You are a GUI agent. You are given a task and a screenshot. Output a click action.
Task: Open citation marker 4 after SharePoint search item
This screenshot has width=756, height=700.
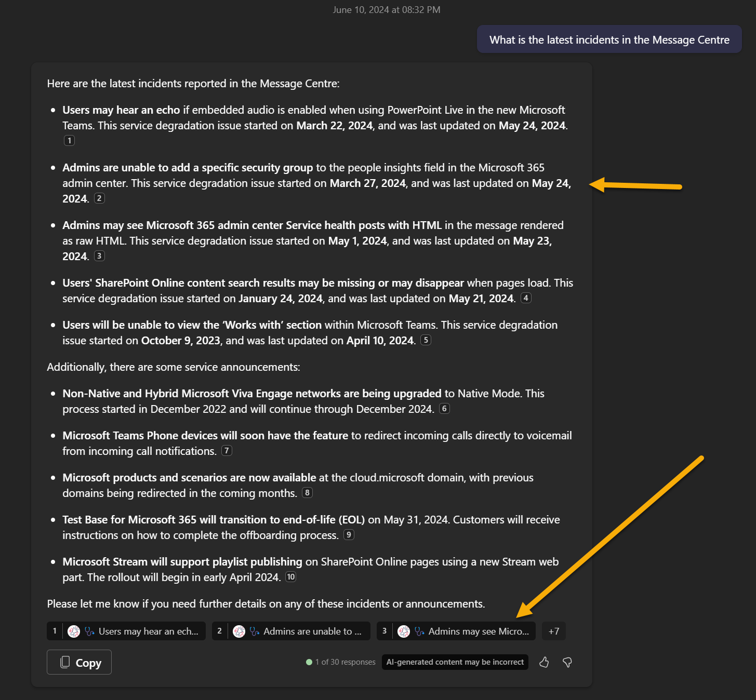click(526, 298)
